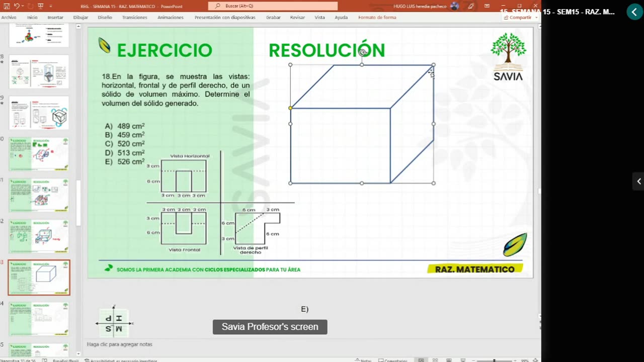Screen dimensions: 644x362
Task: Toggle the Notas pane button
Action: pos(363,360)
